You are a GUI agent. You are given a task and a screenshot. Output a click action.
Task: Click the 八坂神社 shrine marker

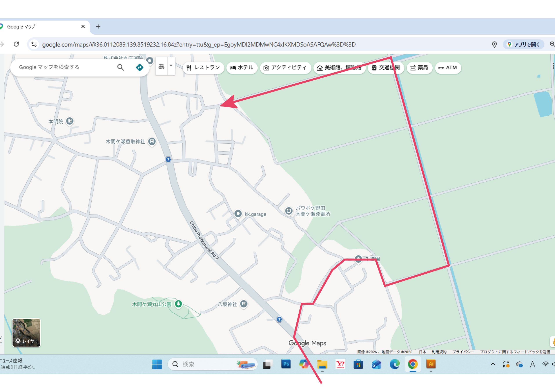[244, 303]
